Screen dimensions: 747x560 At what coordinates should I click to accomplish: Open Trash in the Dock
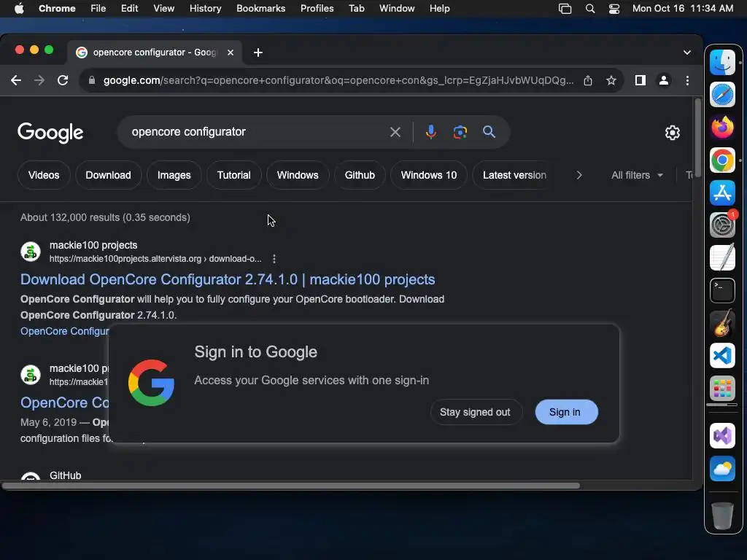coord(722,516)
